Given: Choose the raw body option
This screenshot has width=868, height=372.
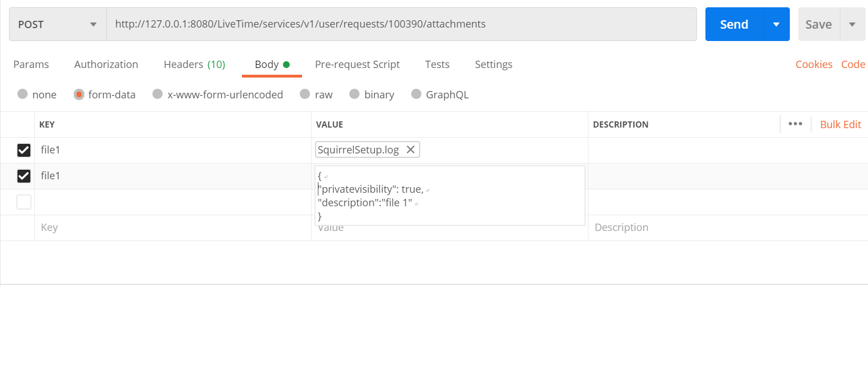Looking at the screenshot, I should pyautogui.click(x=305, y=94).
